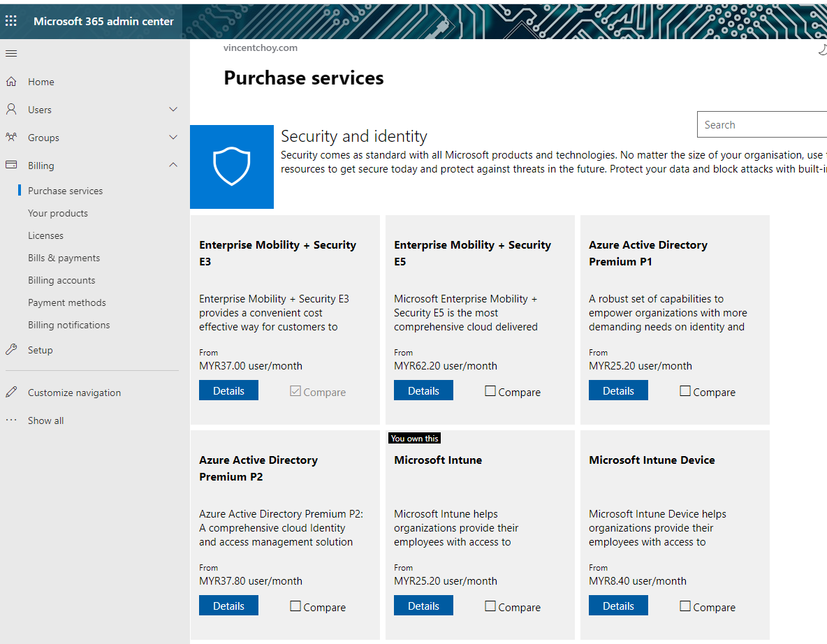The image size is (827, 644).
Task: Open Purchase services nav item
Action: [66, 191]
